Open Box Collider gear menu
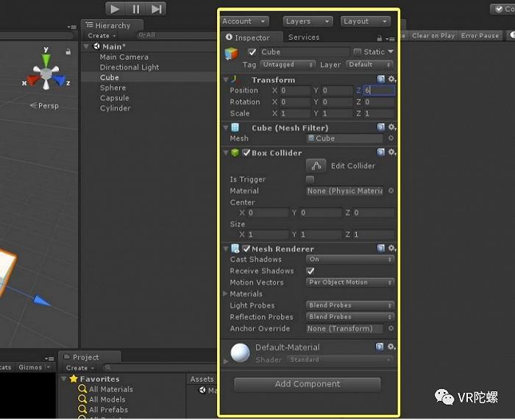 [392, 152]
